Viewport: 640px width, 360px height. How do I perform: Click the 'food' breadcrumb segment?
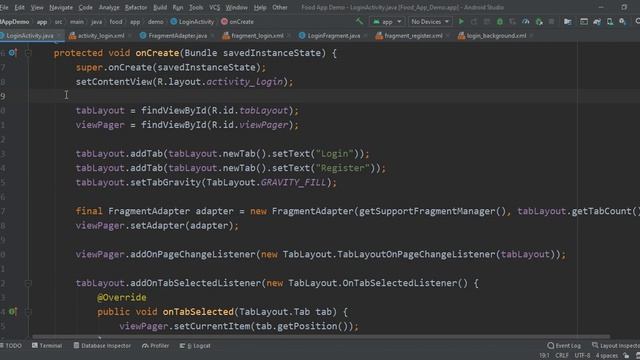point(116,22)
